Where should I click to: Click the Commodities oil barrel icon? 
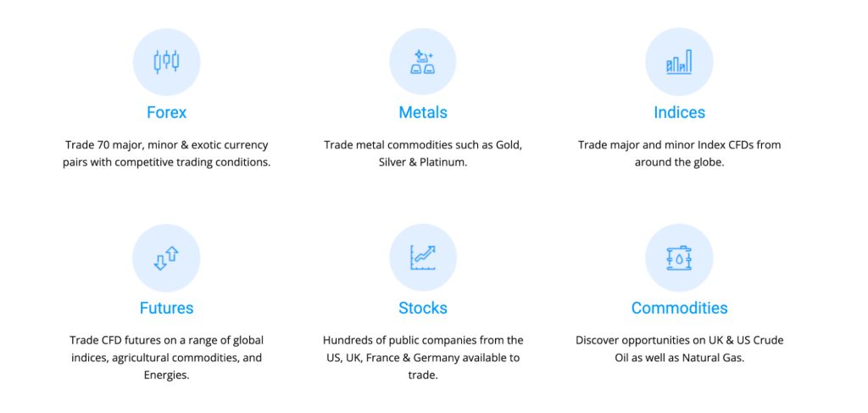679,258
